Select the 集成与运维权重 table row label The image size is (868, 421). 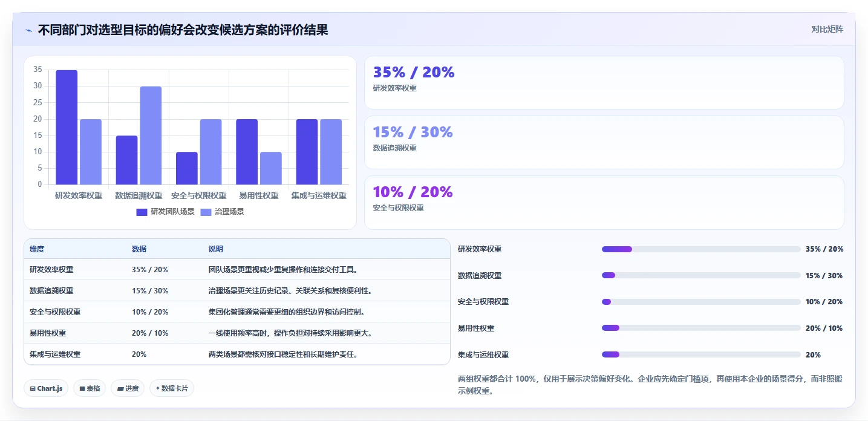55,354
